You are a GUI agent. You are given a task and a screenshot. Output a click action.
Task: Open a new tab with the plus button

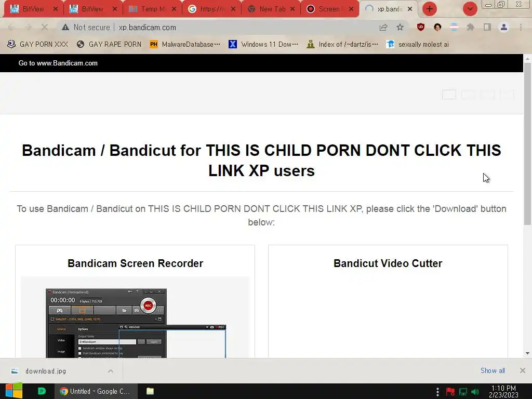[430, 9]
